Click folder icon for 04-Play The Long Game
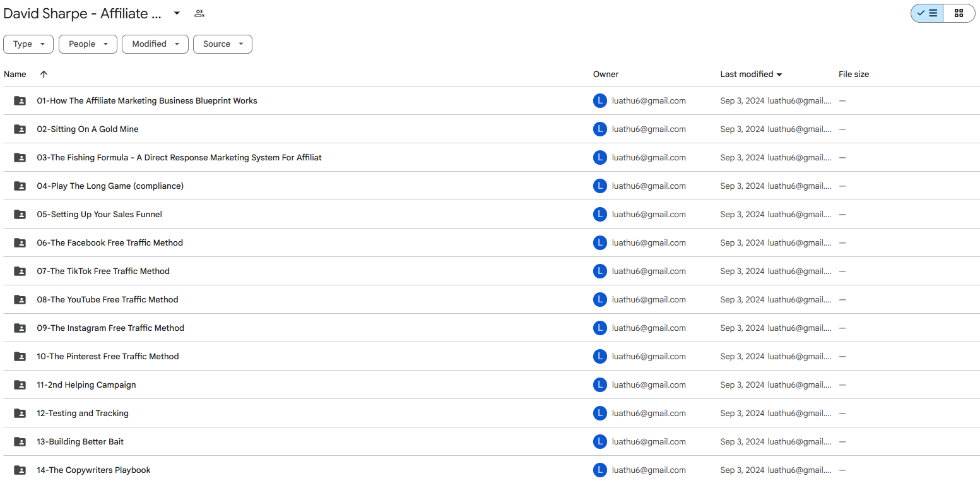Viewport: 980px width, 483px height. [20, 186]
